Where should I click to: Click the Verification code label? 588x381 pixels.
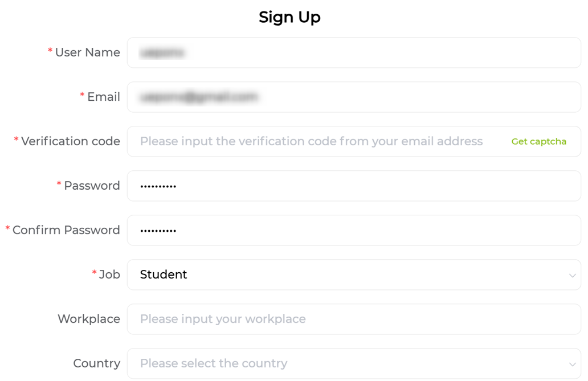(x=71, y=141)
